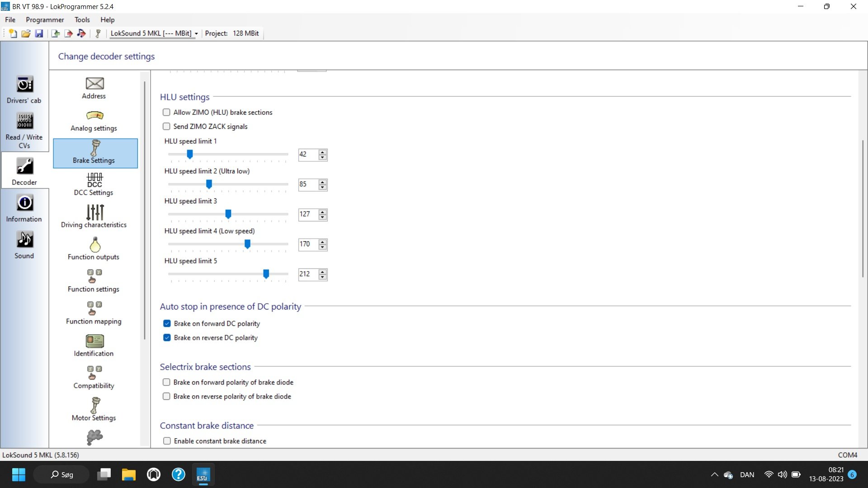Open the Sound panel
This screenshot has width=868, height=488.
(x=24, y=245)
